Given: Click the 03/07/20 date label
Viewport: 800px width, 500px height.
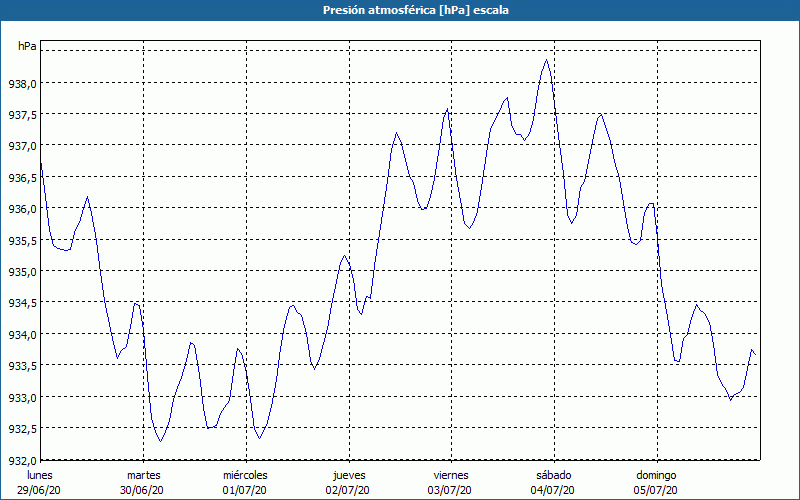Looking at the screenshot, I should [449, 490].
